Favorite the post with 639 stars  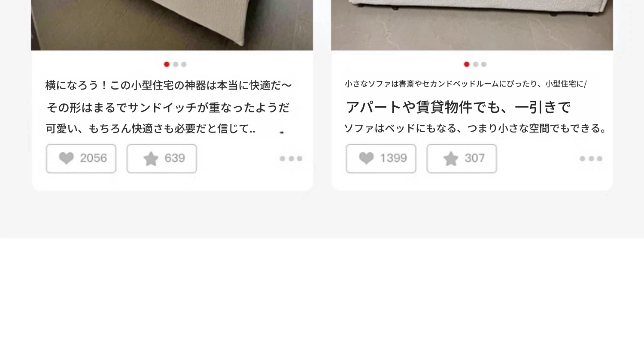[162, 159]
